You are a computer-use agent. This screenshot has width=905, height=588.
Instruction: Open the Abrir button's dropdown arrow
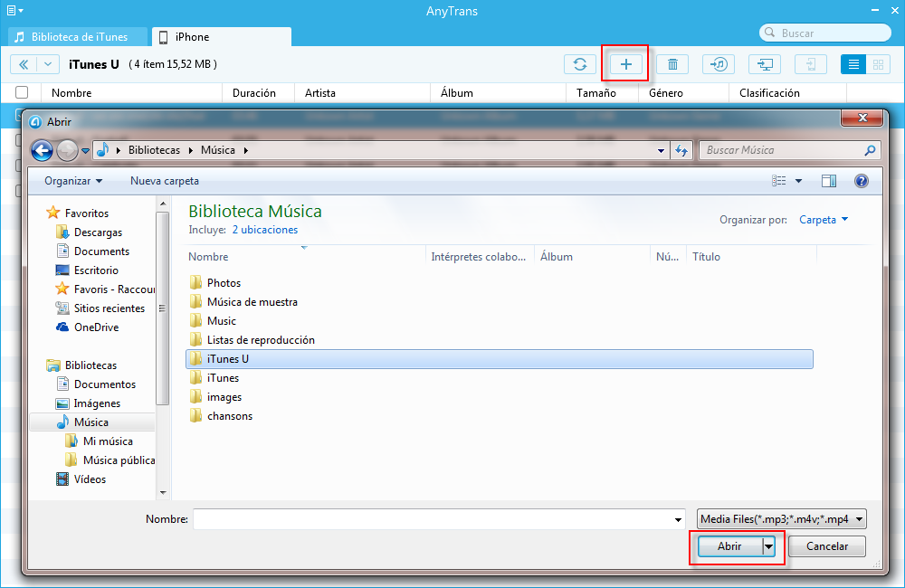(x=768, y=545)
